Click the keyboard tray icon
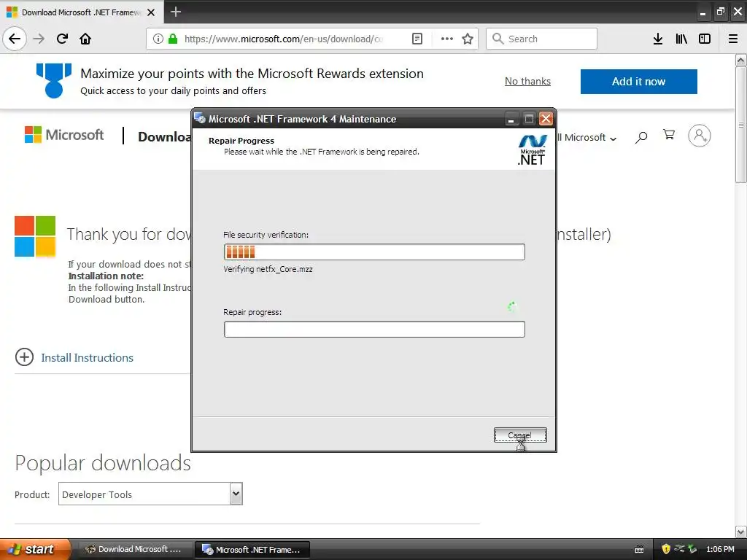The height and width of the screenshot is (560, 747). (639, 550)
